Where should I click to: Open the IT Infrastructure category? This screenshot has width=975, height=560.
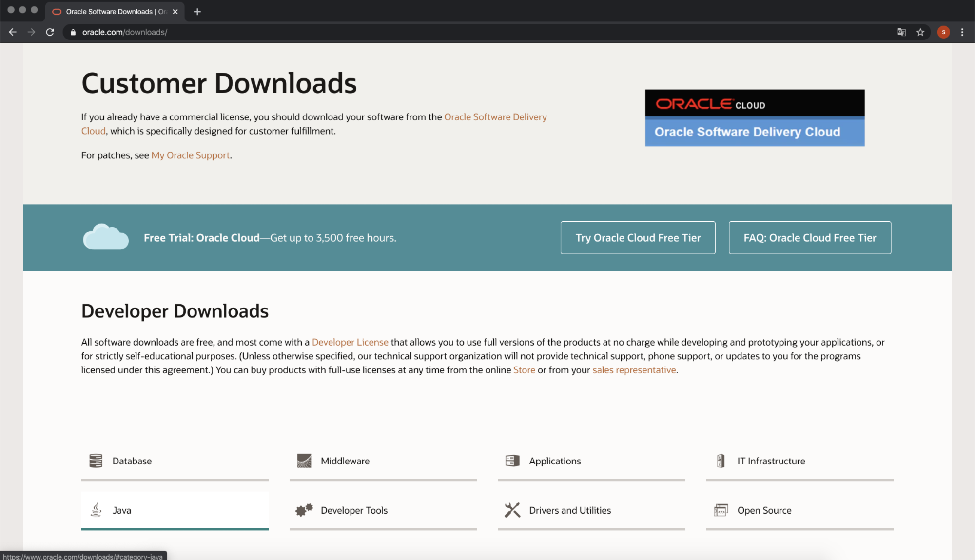pyautogui.click(x=771, y=461)
